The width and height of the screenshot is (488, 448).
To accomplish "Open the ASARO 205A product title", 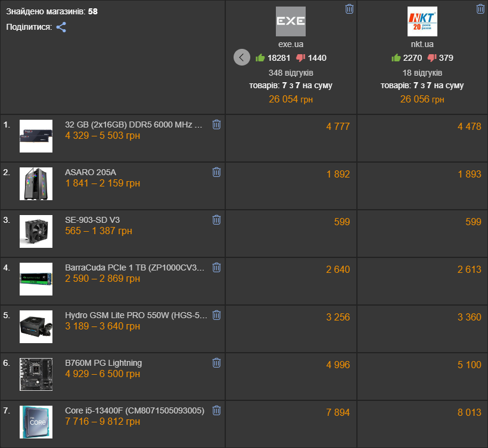I will point(91,172).
